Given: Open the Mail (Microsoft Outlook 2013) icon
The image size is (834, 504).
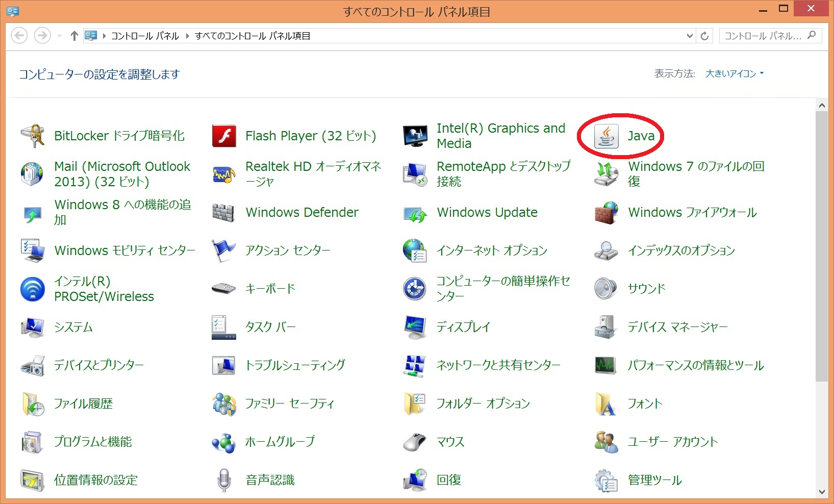Looking at the screenshot, I should [33, 174].
